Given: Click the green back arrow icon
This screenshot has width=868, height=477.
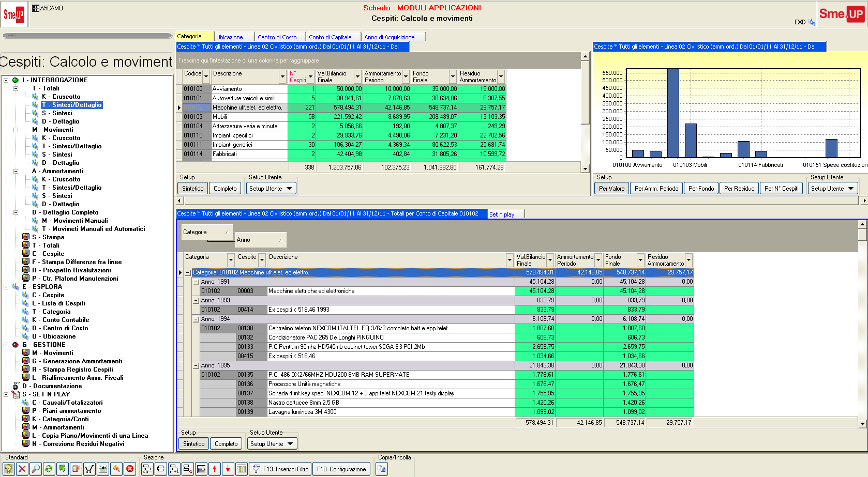Looking at the screenshot, I should click(62, 469).
